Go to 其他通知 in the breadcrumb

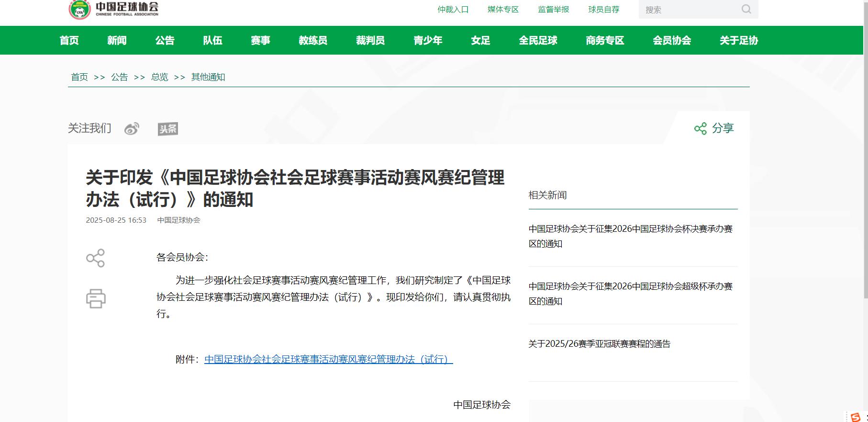pos(208,77)
